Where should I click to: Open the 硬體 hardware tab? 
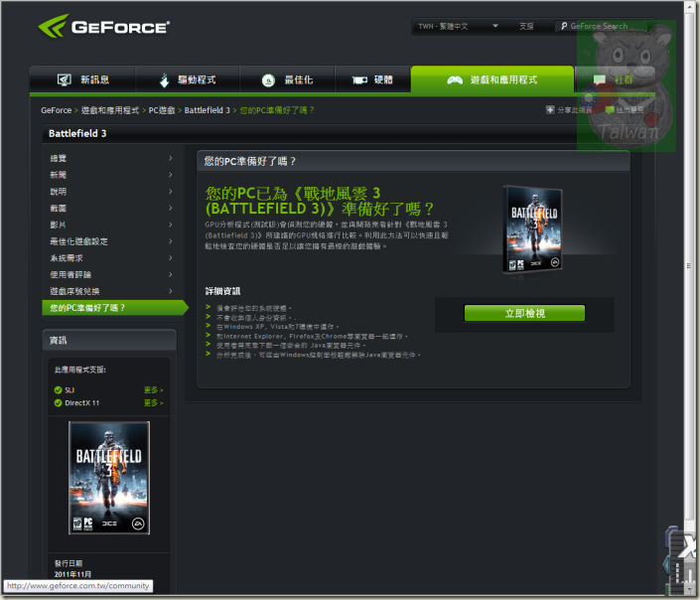tap(372, 79)
